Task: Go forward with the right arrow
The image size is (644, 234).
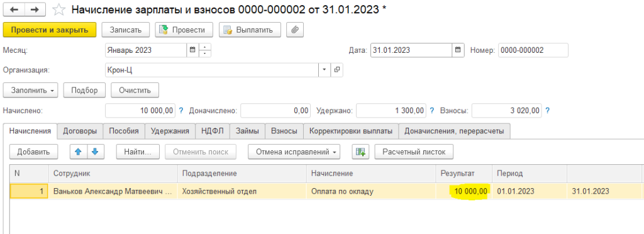Action: point(36,10)
